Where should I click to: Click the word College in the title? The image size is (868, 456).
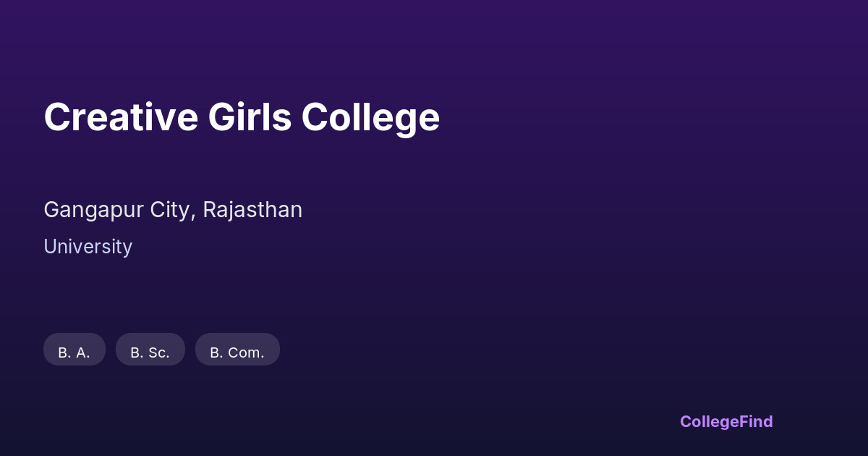(370, 119)
